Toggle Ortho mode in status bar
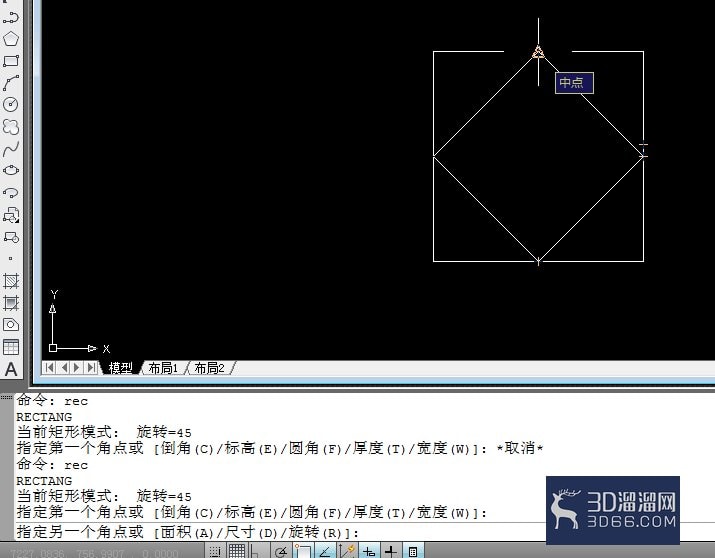 click(258, 551)
